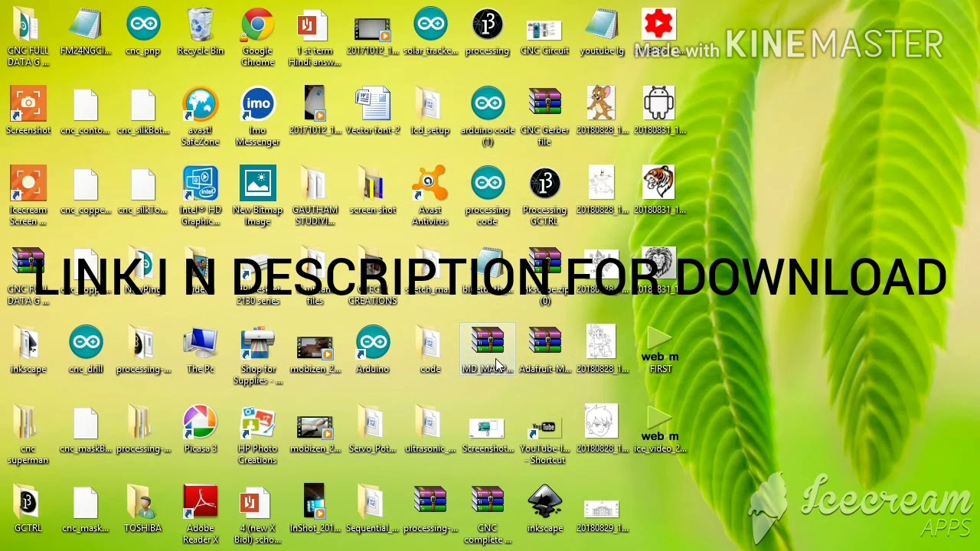Open The Pc computer icon
The width and height of the screenshot is (980, 551).
[201, 350]
